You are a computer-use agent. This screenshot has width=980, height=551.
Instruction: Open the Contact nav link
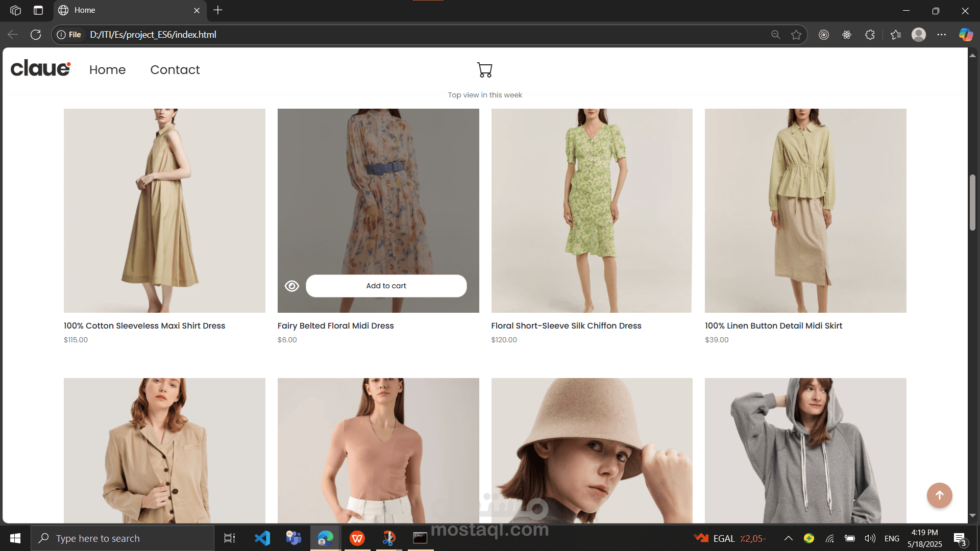[x=175, y=70]
